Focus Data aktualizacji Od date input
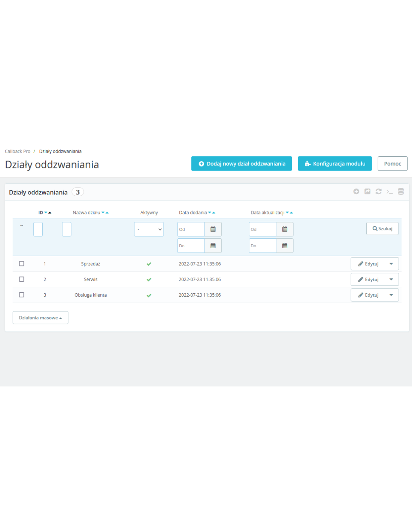The height and width of the screenshot is (532, 412). pos(263,229)
